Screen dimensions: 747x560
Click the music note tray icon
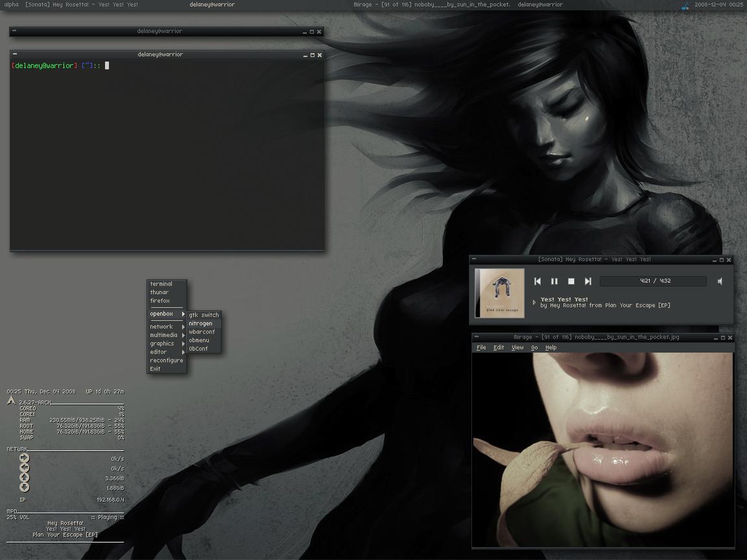click(x=685, y=6)
